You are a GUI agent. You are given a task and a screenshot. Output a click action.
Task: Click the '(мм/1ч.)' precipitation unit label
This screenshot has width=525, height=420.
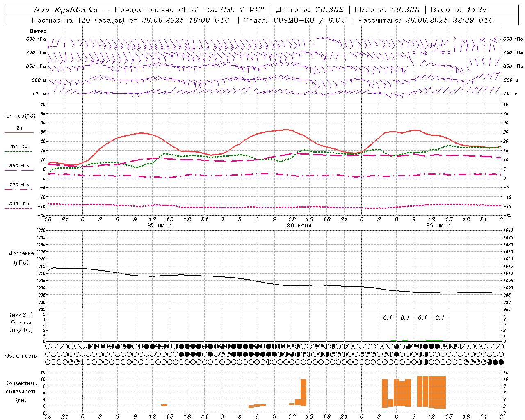tap(21, 330)
